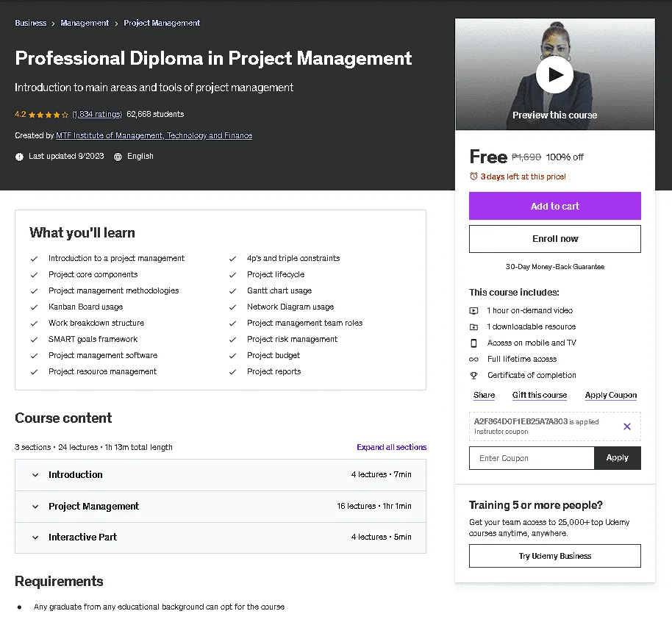Image resolution: width=672 pixels, height=625 pixels.
Task: Click '4 lectures • 7min' text
Action: click(x=381, y=474)
